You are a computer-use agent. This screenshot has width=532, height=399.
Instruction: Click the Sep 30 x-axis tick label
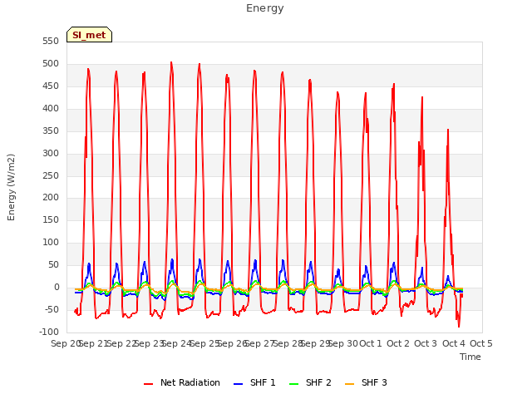pyautogui.click(x=343, y=343)
